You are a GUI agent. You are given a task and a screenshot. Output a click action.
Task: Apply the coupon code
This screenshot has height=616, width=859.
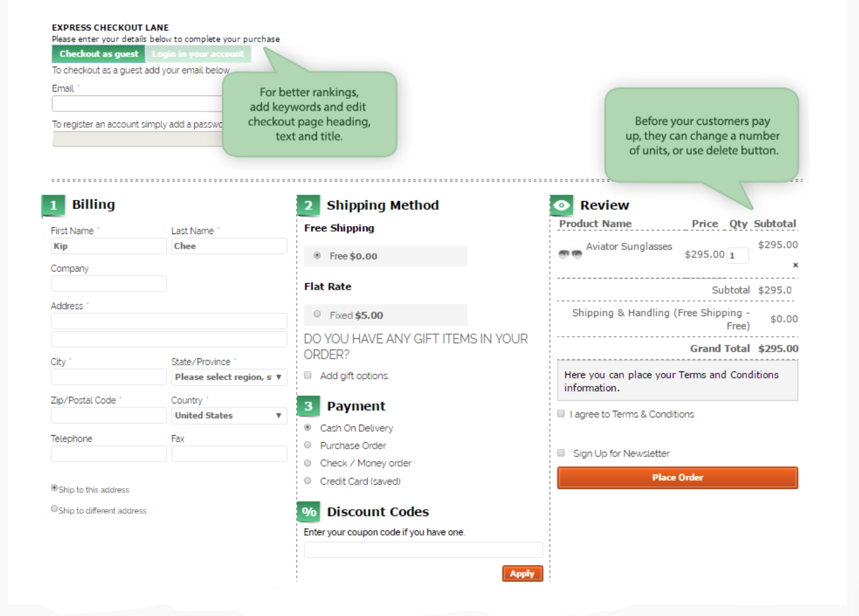522,574
